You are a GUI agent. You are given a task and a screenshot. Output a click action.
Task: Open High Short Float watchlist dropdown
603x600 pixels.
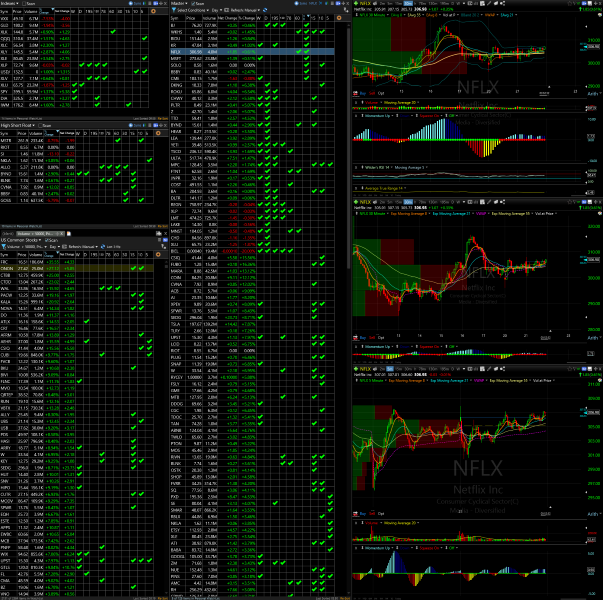[x=18, y=125]
